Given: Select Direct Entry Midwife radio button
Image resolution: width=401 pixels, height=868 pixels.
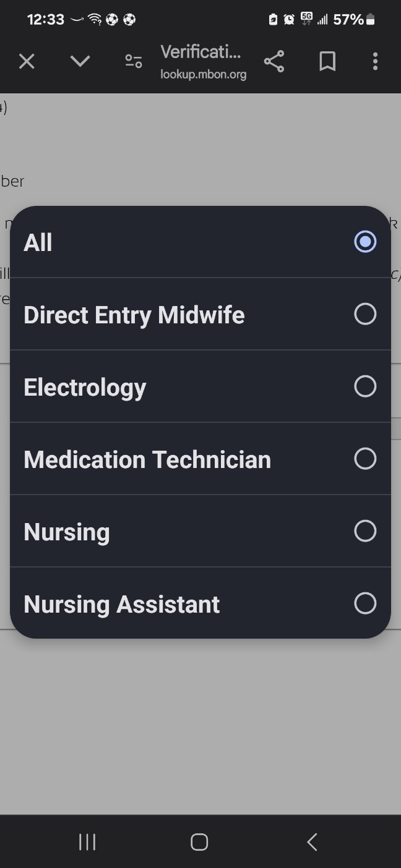Looking at the screenshot, I should (365, 314).
